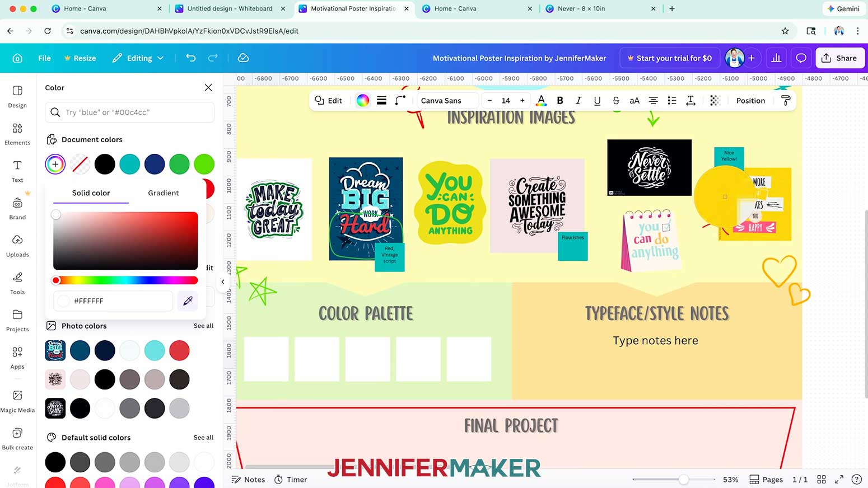Undo the last action

191,58
